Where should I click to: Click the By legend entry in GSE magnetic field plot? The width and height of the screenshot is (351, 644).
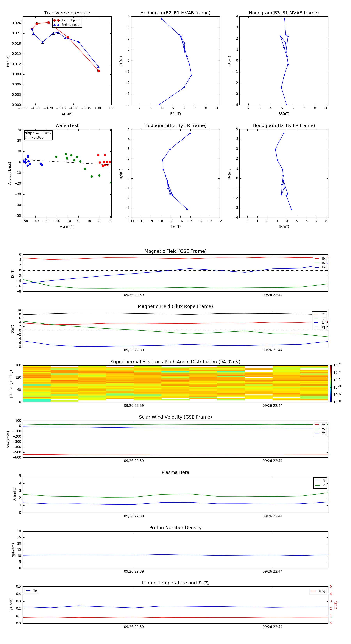point(320,263)
